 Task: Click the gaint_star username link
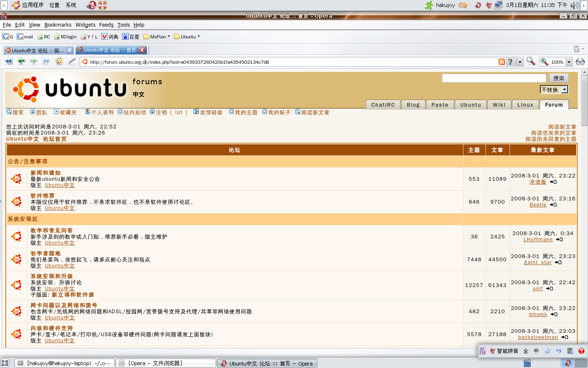tap(538, 263)
